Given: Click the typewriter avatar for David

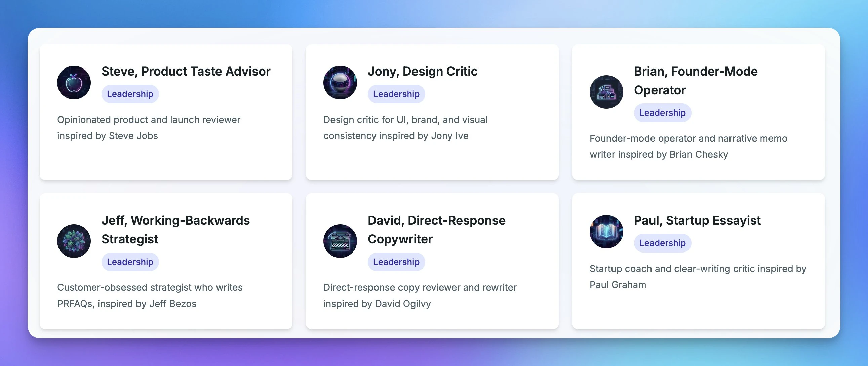Looking at the screenshot, I should tap(340, 241).
